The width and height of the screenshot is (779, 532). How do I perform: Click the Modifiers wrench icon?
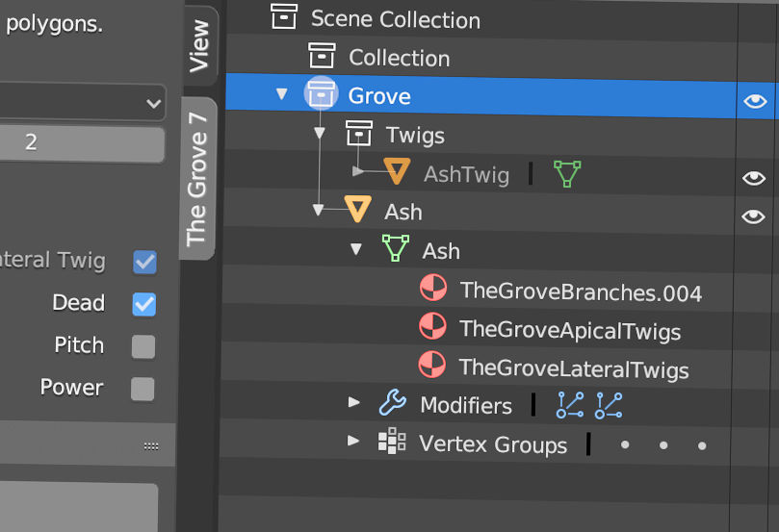click(393, 402)
